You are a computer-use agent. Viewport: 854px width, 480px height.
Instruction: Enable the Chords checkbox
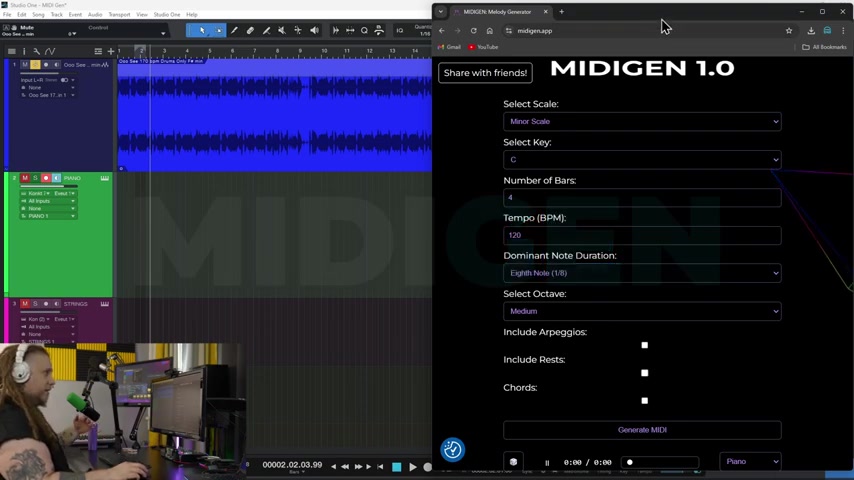coord(644,400)
